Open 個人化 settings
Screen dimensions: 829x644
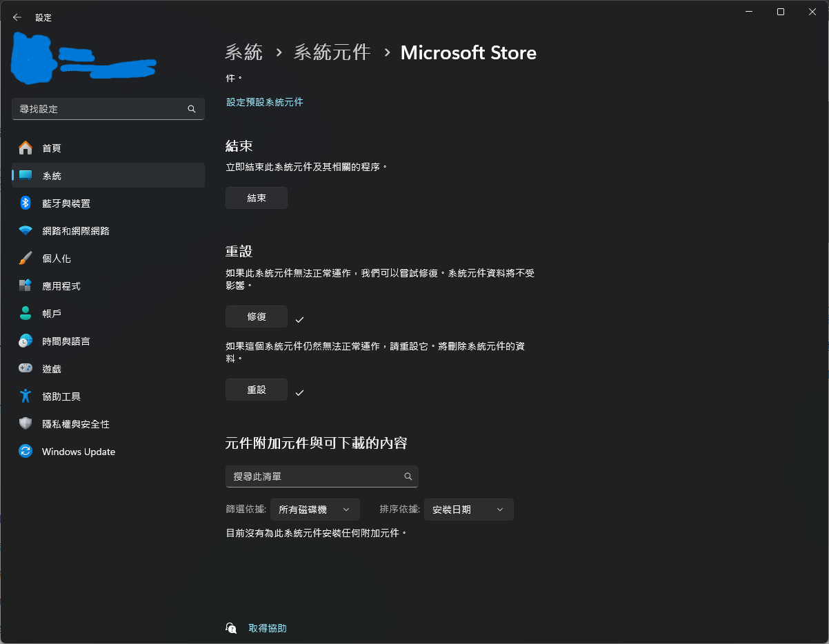[x=108, y=258]
